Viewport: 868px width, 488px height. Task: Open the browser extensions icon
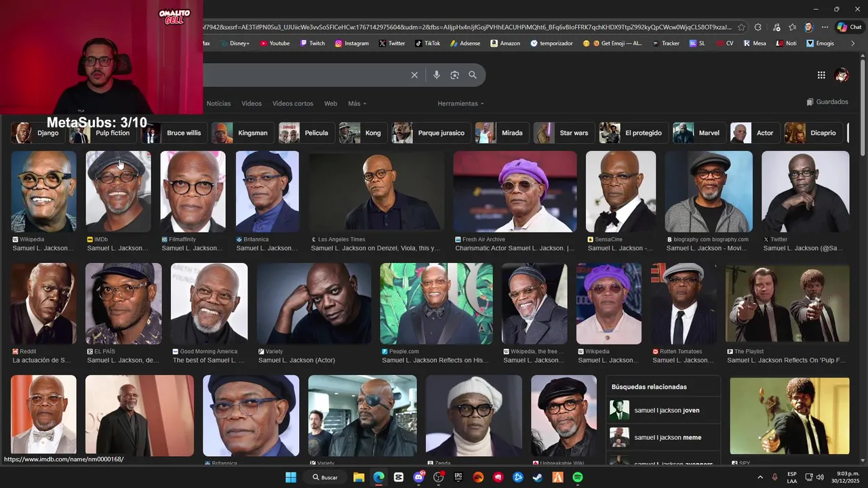758,27
